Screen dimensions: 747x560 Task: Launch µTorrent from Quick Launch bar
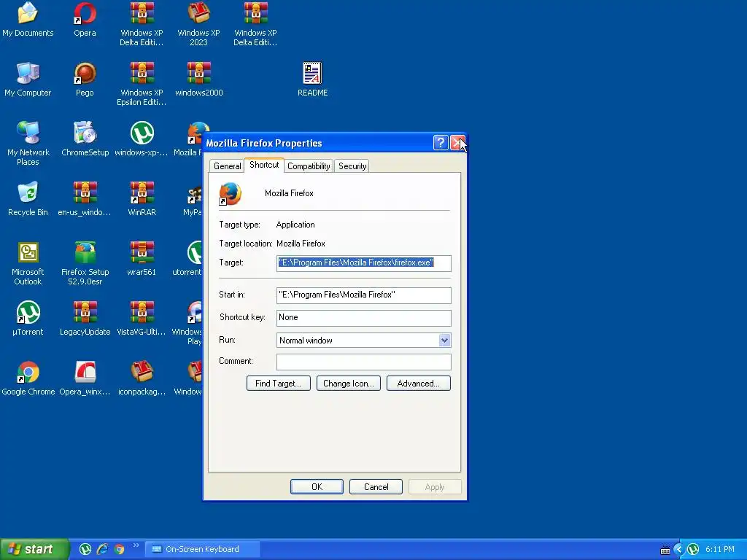click(85, 549)
